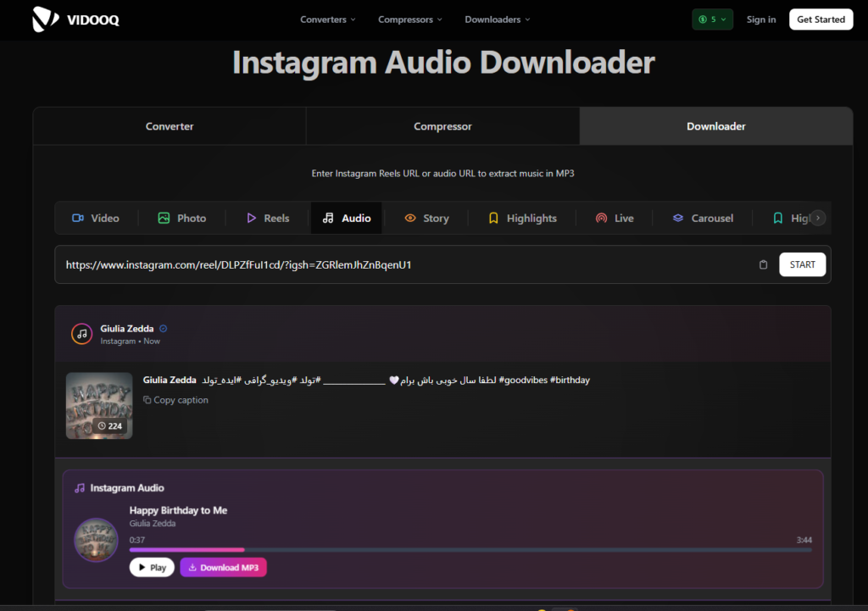Select the Photo media type tab
The width and height of the screenshot is (868, 611).
[182, 218]
